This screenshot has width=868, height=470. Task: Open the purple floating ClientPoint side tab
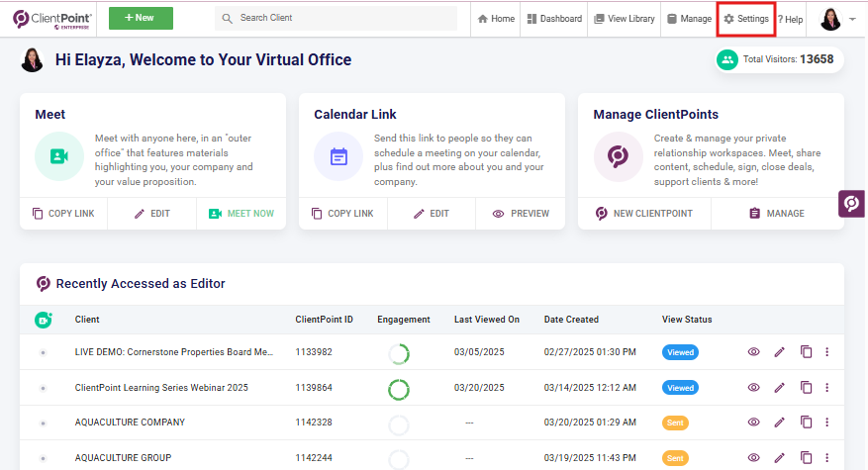pos(851,204)
